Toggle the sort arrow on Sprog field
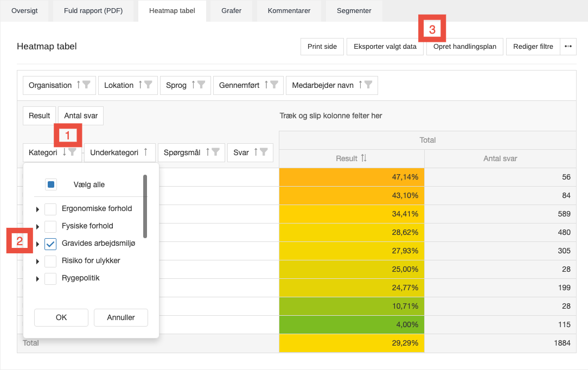The width and height of the screenshot is (588, 370). [x=194, y=85]
